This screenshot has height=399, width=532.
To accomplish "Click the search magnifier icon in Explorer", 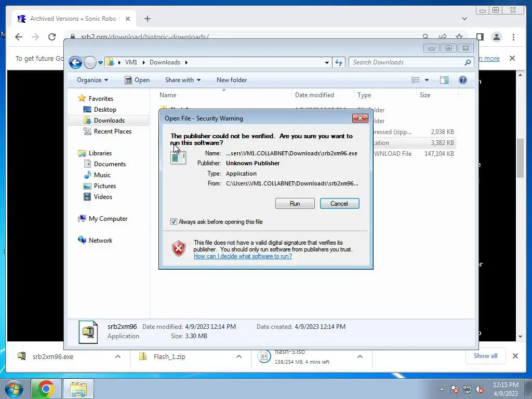I will (468, 62).
